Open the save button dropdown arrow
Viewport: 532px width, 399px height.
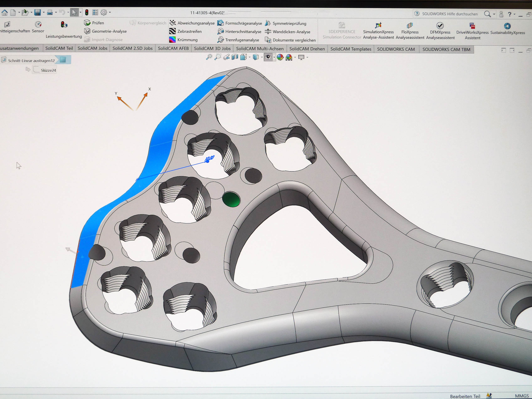click(43, 12)
